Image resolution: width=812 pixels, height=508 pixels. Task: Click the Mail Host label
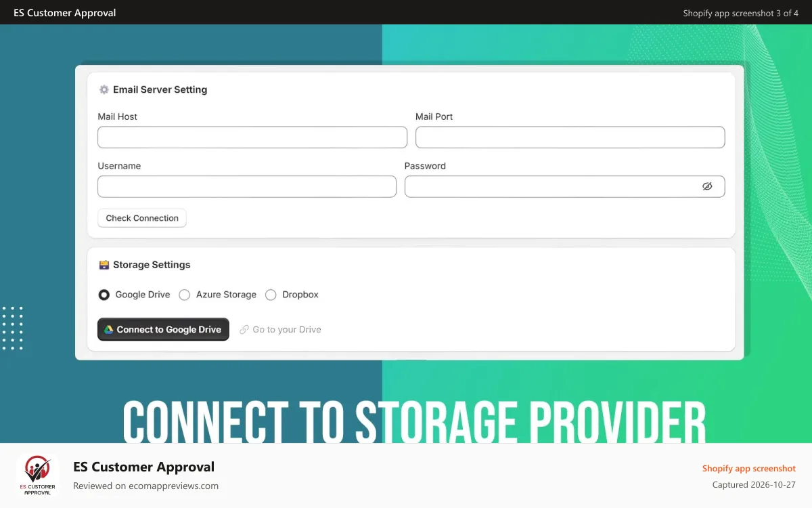(118, 117)
